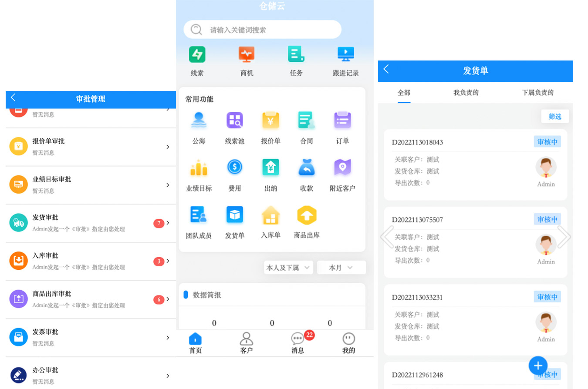Select the 附近客户 map icon

click(x=342, y=168)
